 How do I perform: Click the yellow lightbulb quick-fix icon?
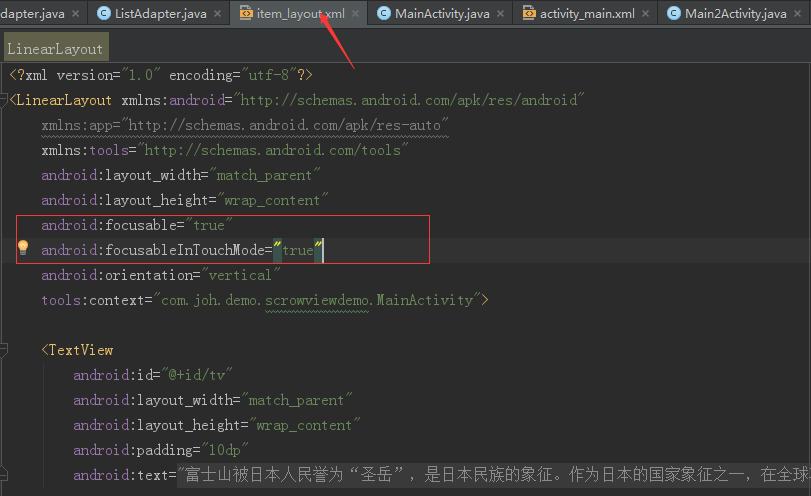pos(23,248)
